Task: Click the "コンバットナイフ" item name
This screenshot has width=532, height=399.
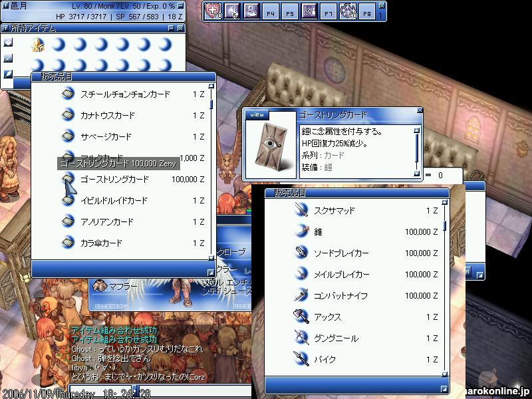Action: pyautogui.click(x=340, y=296)
